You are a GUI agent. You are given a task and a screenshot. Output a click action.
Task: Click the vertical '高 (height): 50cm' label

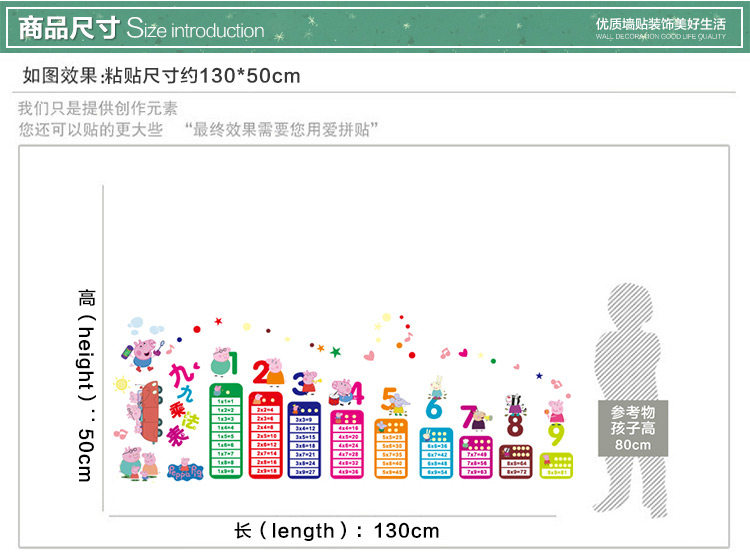86,385
